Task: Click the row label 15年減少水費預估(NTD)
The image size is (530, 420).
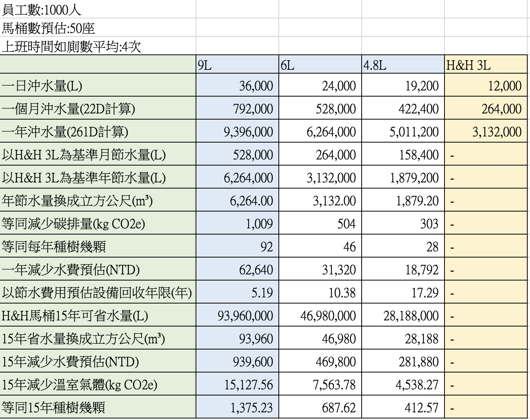Action: point(98,361)
